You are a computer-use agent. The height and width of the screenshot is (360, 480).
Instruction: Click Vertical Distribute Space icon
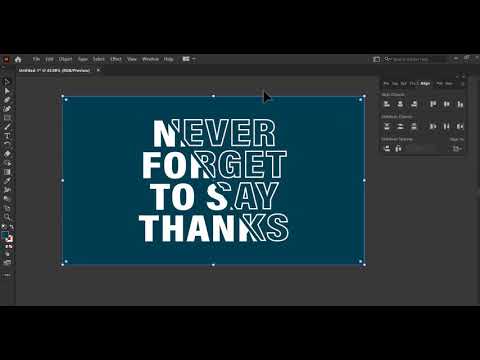click(x=387, y=148)
